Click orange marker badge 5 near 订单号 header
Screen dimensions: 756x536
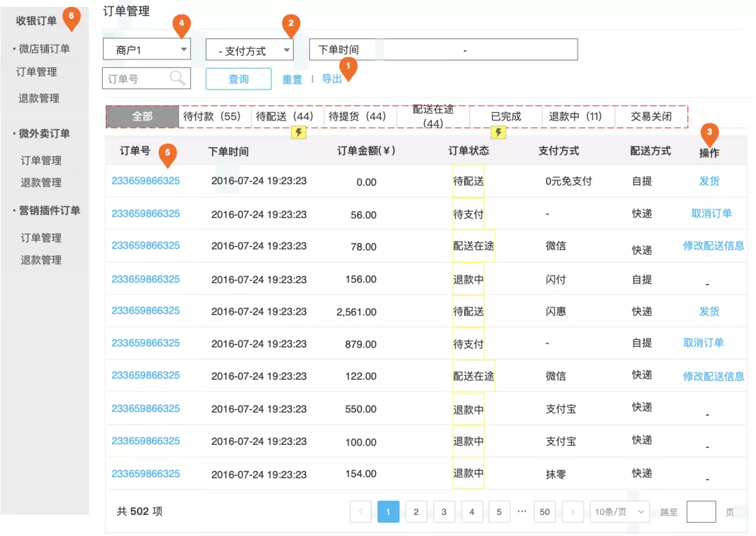tap(167, 153)
